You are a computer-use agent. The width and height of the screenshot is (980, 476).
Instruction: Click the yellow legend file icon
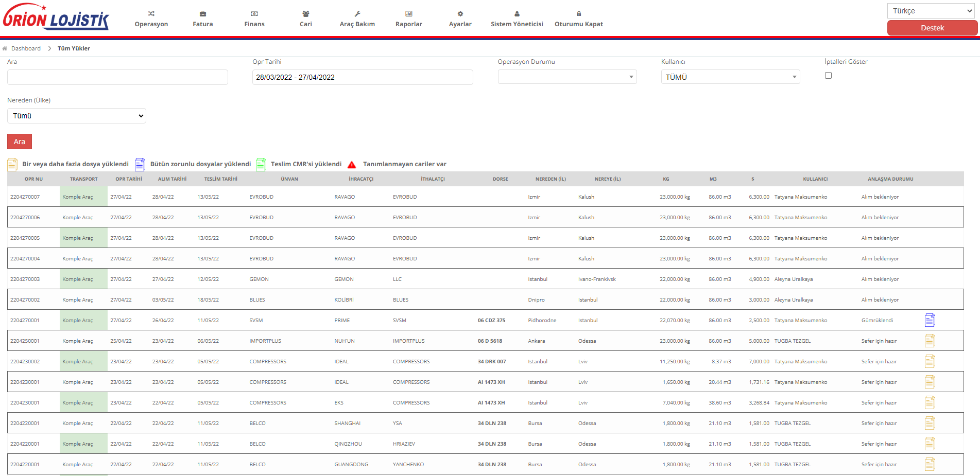click(12, 165)
